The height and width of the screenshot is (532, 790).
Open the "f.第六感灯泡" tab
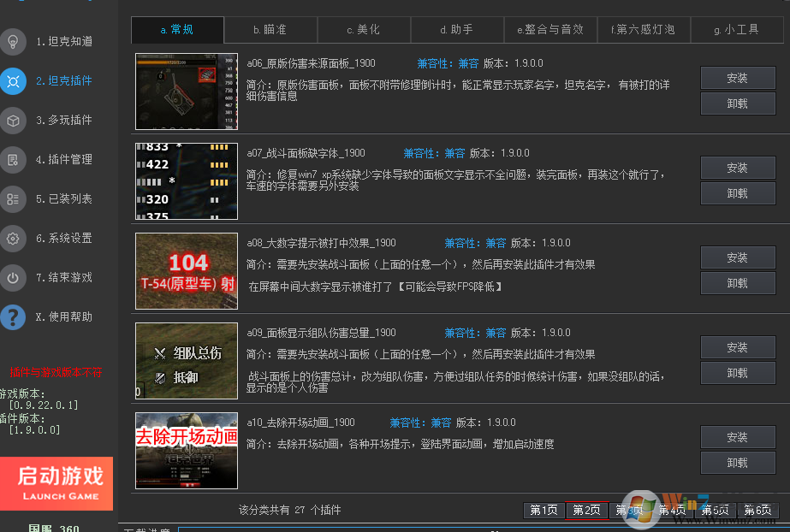click(644, 29)
